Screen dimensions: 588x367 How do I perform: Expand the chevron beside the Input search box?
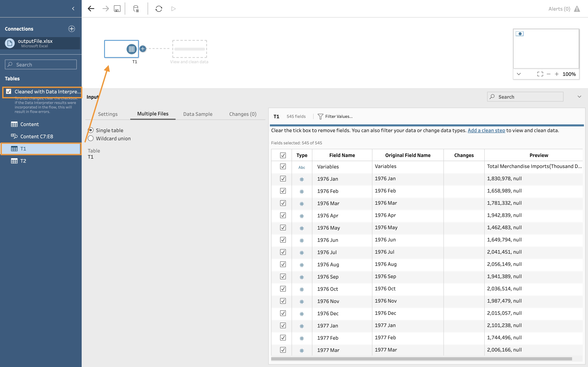pyautogui.click(x=579, y=97)
